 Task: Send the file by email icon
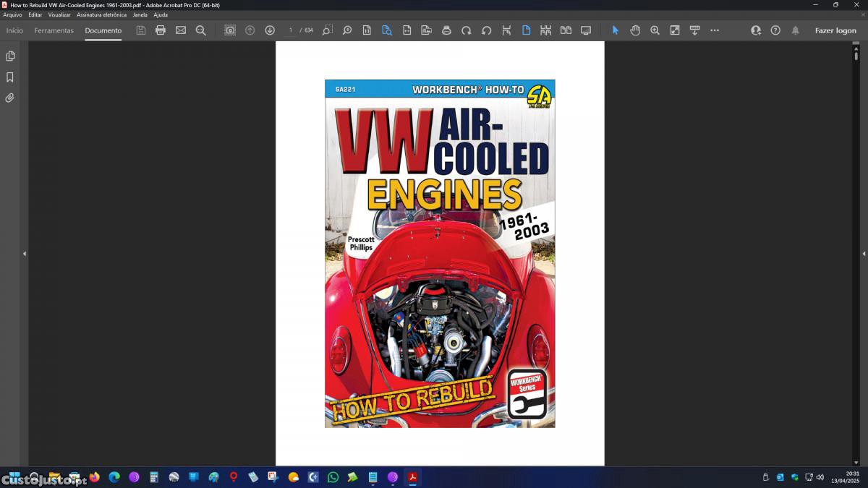[181, 30]
